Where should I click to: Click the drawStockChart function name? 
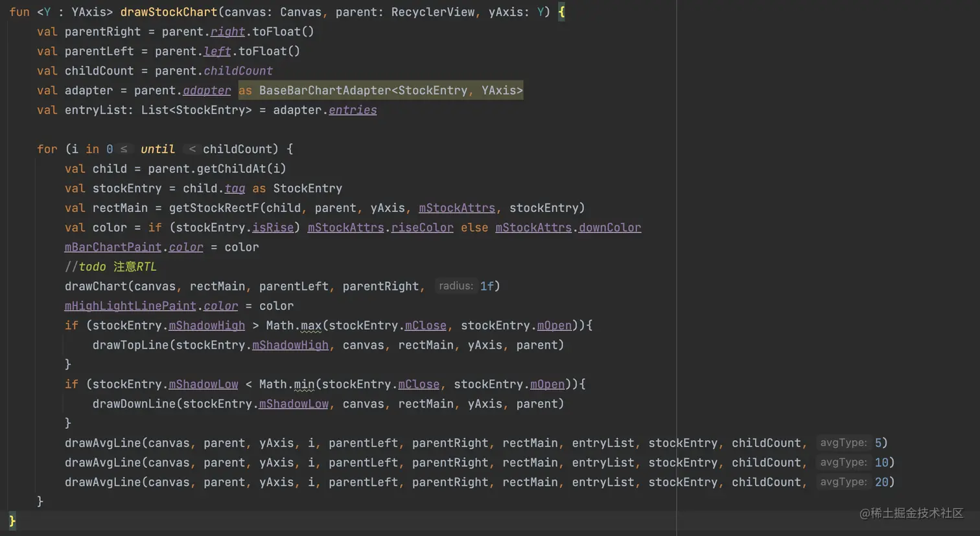[169, 12]
